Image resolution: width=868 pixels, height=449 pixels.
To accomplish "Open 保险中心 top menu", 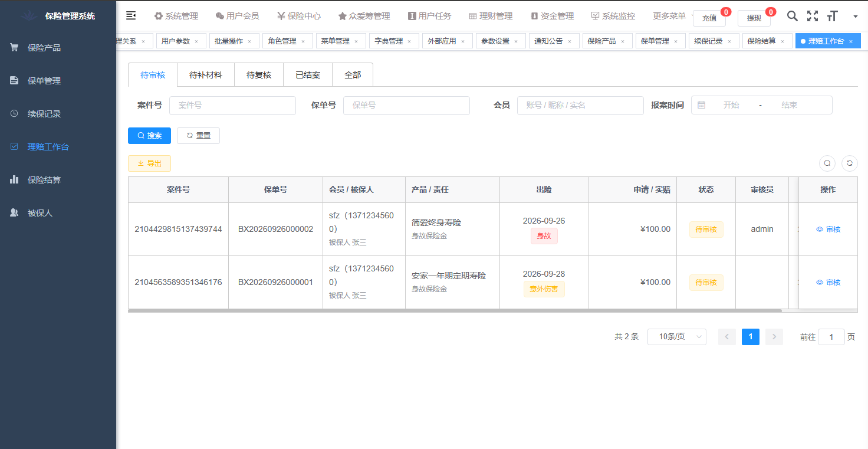I will point(299,16).
